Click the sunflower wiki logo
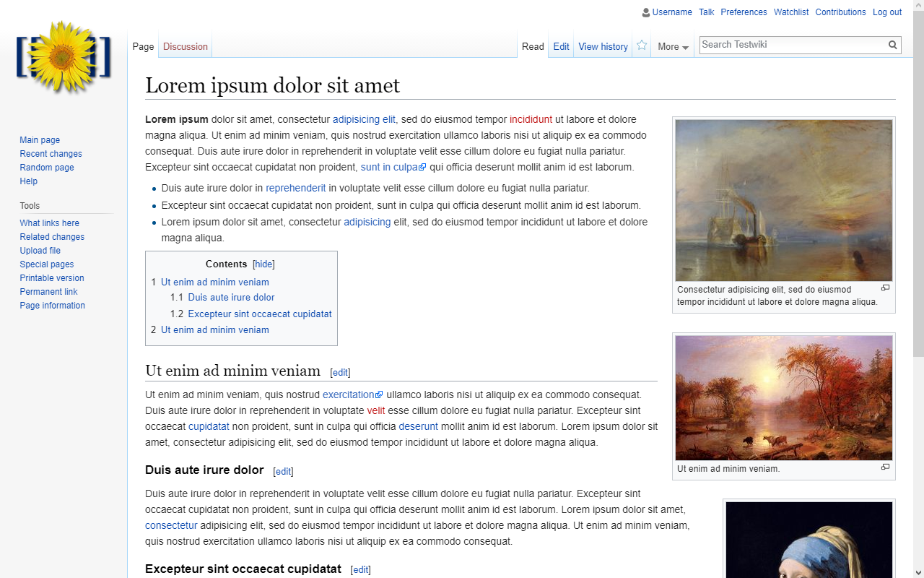The image size is (924, 578). click(64, 57)
